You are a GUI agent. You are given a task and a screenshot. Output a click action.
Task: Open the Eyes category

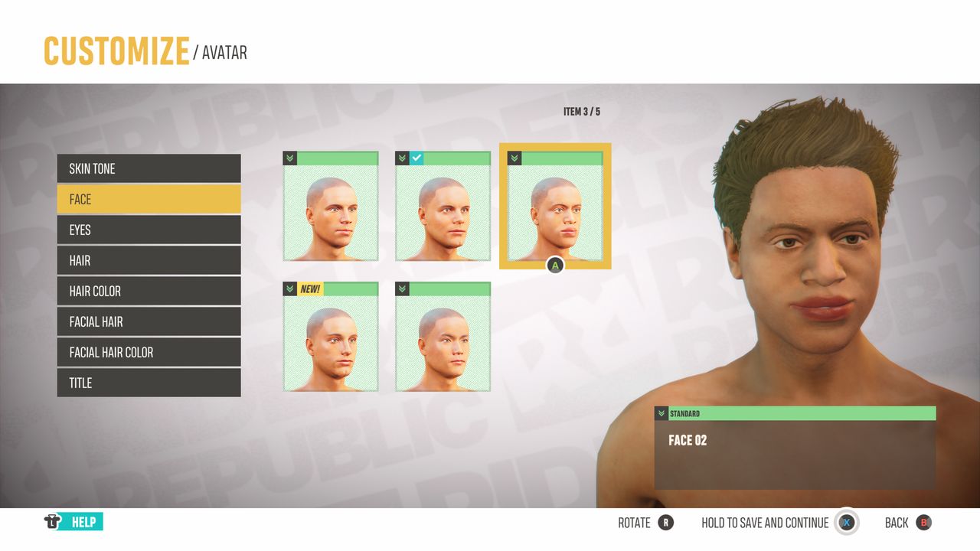[x=149, y=230]
